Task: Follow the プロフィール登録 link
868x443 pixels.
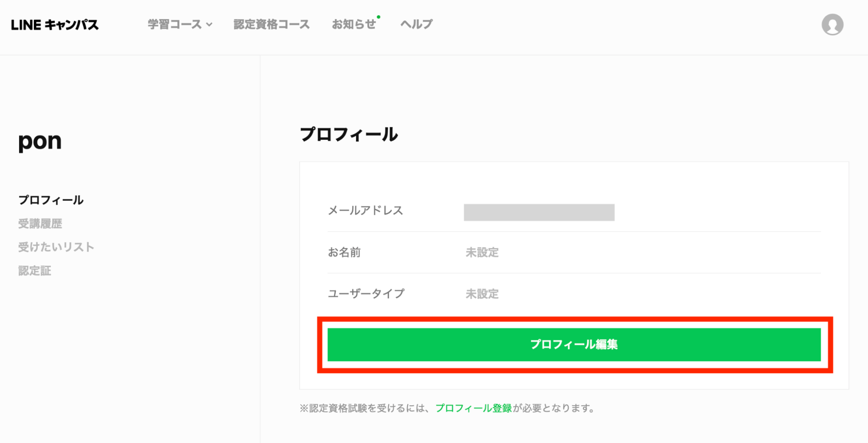Action: (x=474, y=408)
